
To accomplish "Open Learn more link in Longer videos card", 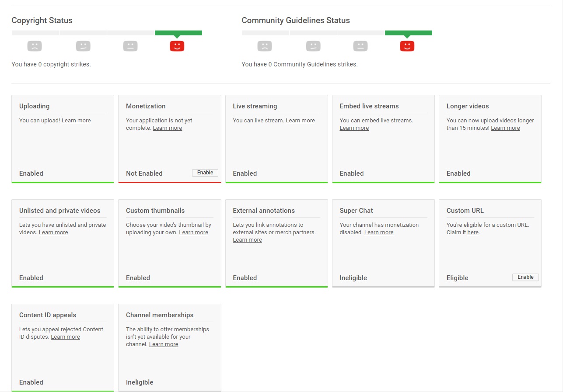I will pos(505,128).
